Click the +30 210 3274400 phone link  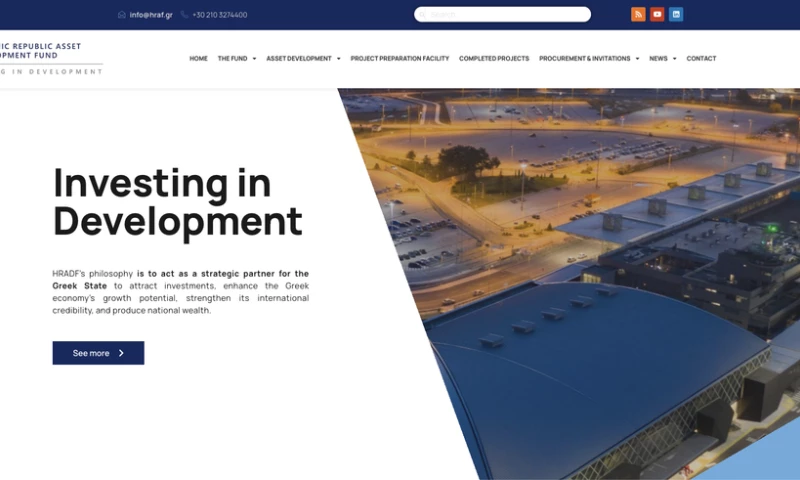[219, 15]
